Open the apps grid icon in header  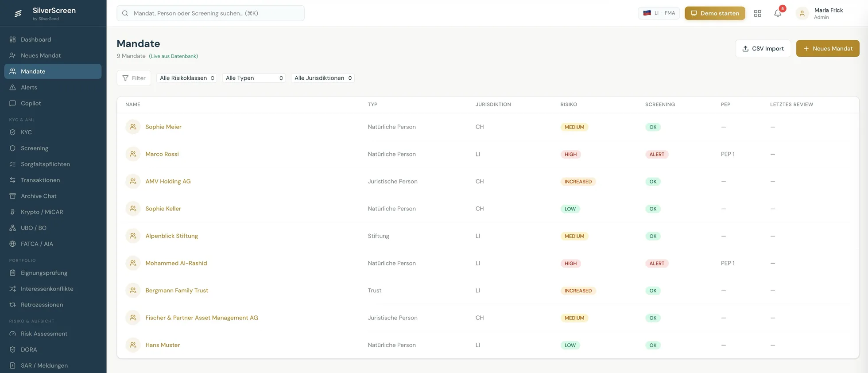758,13
